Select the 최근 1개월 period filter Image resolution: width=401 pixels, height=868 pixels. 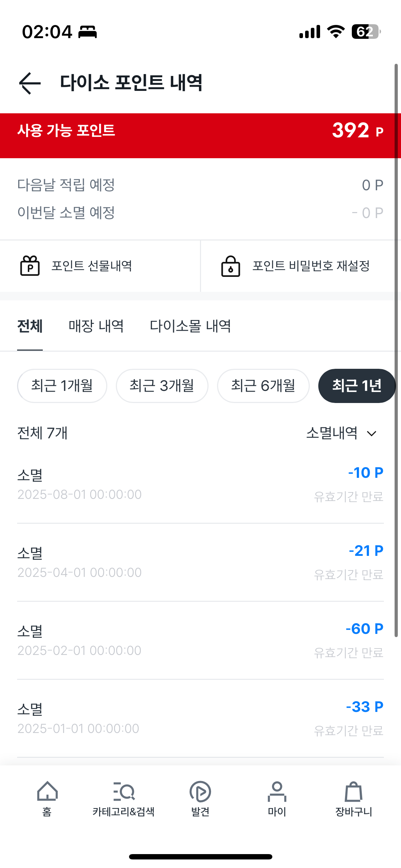pyautogui.click(x=62, y=386)
